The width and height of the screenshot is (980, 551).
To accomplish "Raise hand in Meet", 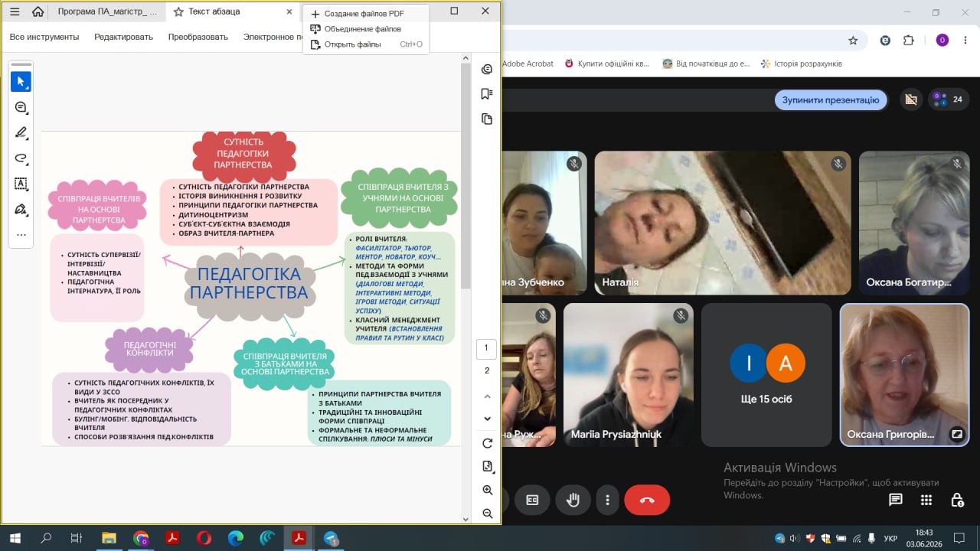I will pyautogui.click(x=573, y=500).
